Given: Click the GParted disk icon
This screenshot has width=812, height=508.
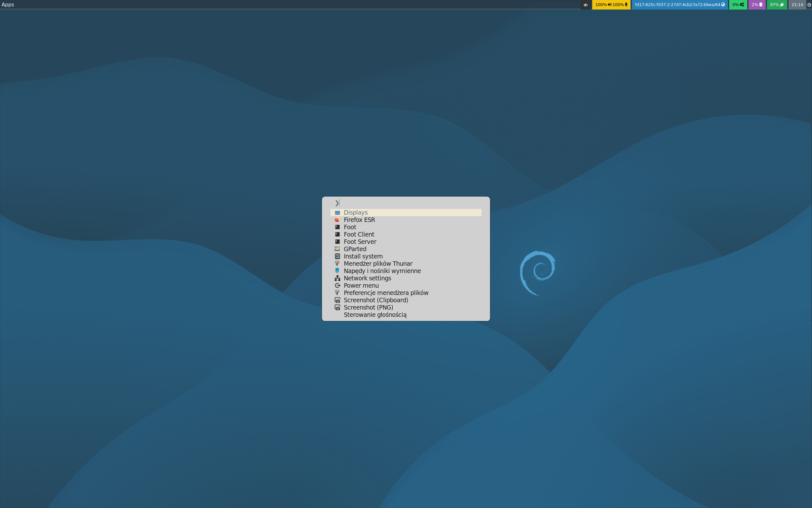Looking at the screenshot, I should [337, 249].
